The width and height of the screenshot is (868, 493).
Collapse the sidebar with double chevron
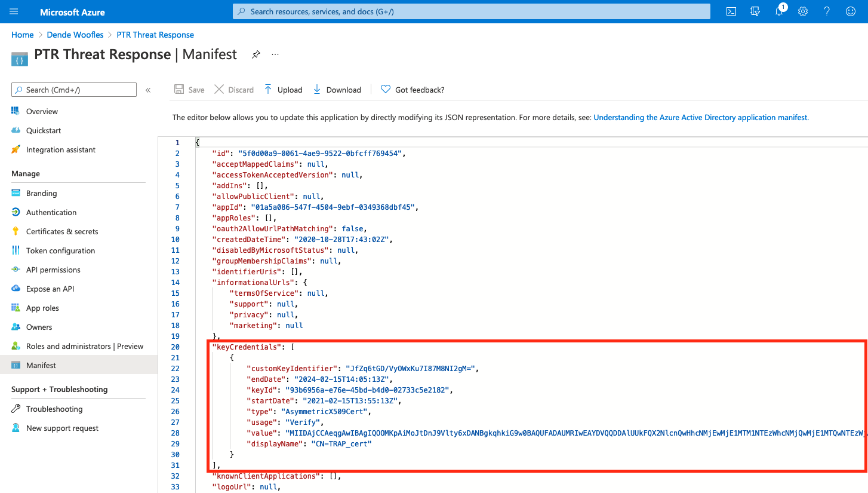click(x=148, y=90)
